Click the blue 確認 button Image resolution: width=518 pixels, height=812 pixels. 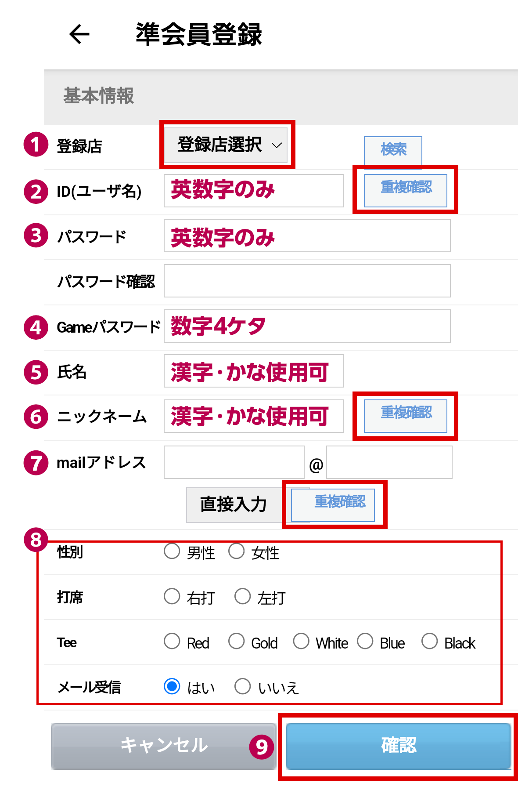point(399,746)
